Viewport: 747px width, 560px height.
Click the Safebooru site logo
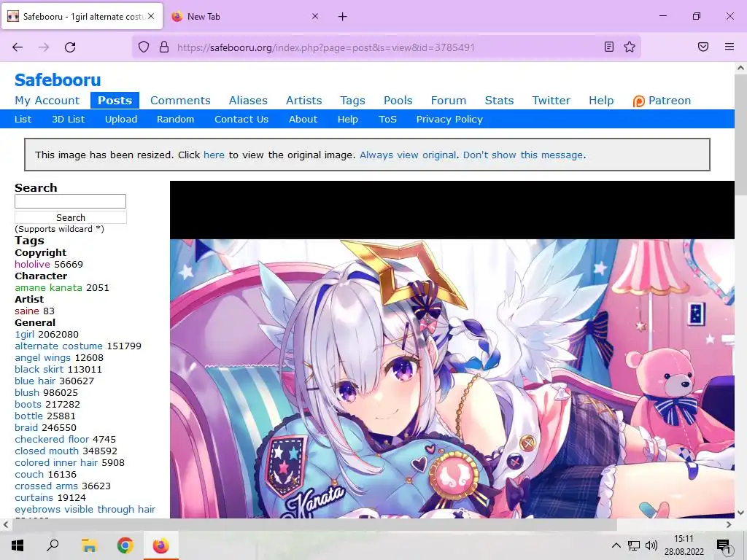pos(58,80)
